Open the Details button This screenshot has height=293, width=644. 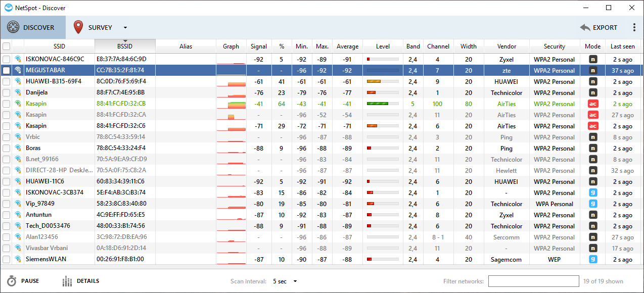(80, 281)
